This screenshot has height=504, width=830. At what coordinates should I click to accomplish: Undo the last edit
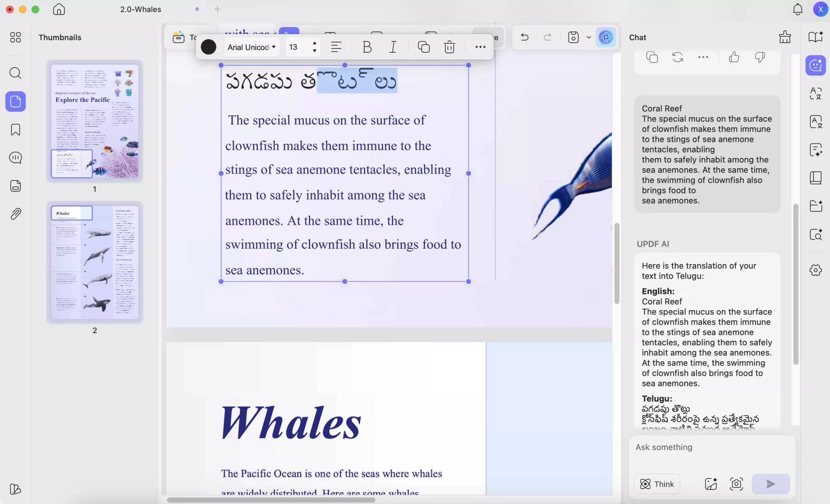pos(524,37)
